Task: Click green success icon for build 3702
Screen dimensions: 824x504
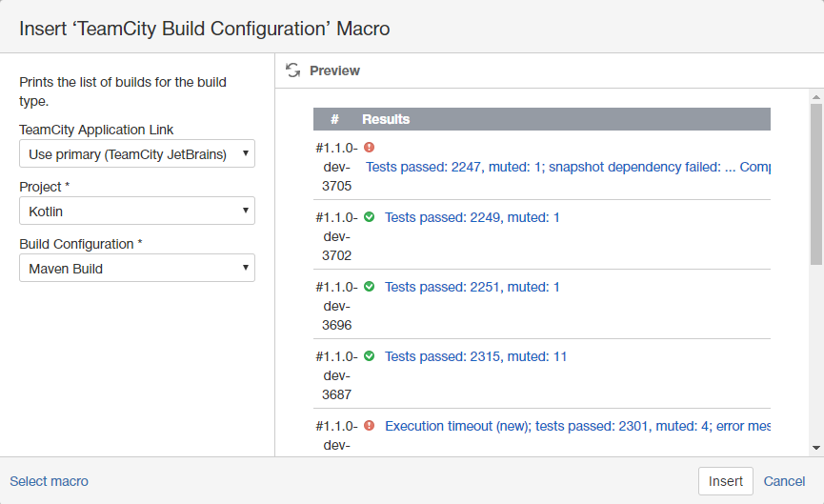Action: (x=369, y=217)
